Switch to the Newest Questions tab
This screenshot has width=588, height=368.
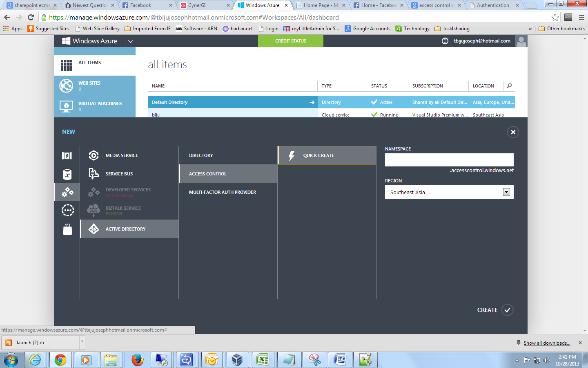(90, 5)
